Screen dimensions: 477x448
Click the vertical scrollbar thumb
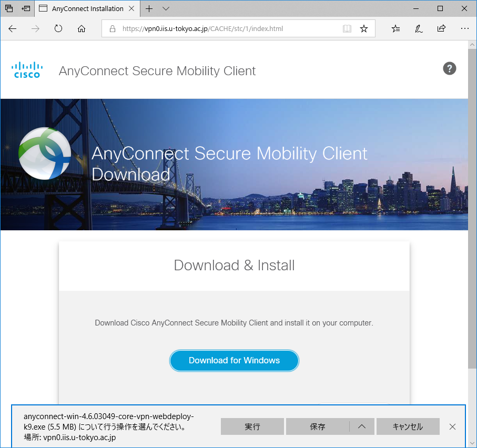(472, 209)
